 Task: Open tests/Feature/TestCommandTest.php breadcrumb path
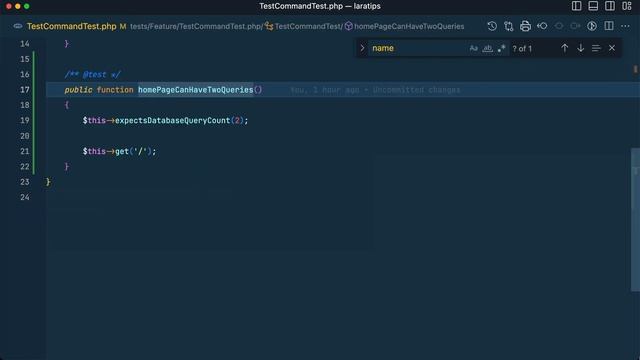click(196, 26)
